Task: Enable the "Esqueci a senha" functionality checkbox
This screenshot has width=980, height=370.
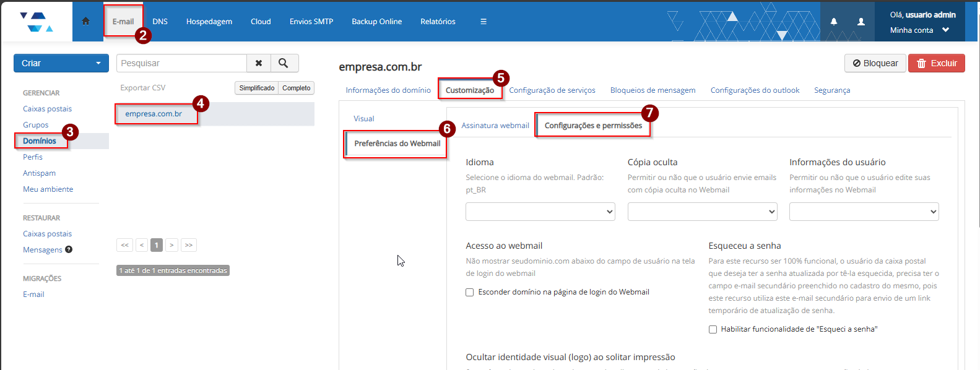Action: click(x=713, y=329)
